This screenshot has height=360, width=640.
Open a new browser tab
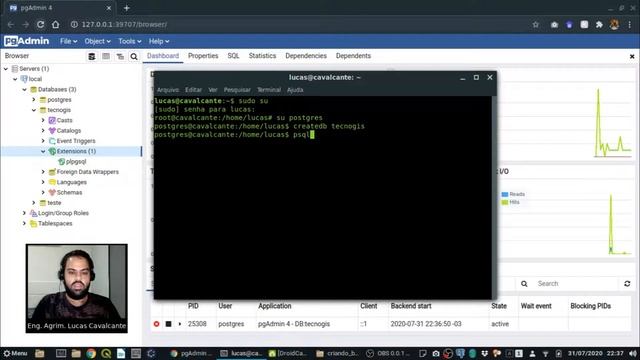[x=127, y=8]
